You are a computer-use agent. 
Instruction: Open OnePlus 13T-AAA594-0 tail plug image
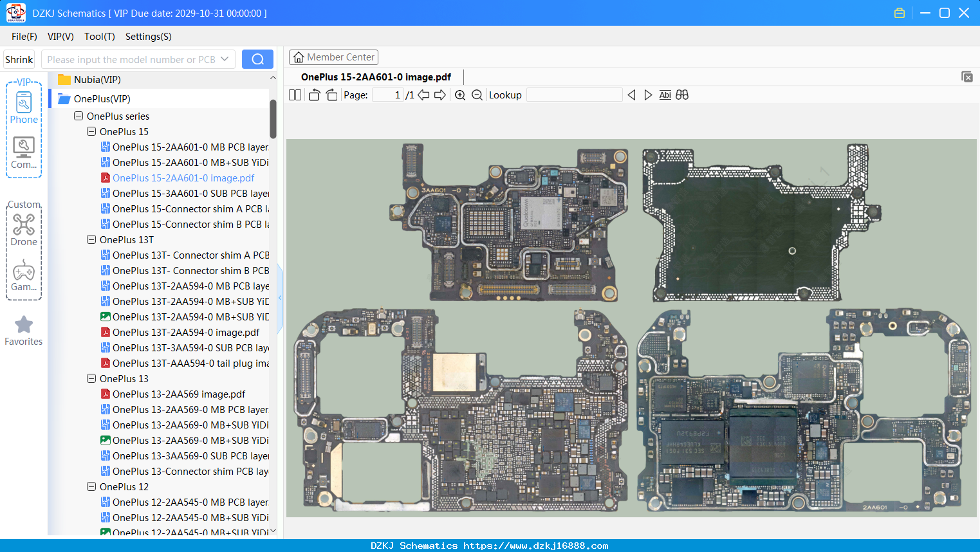point(185,363)
